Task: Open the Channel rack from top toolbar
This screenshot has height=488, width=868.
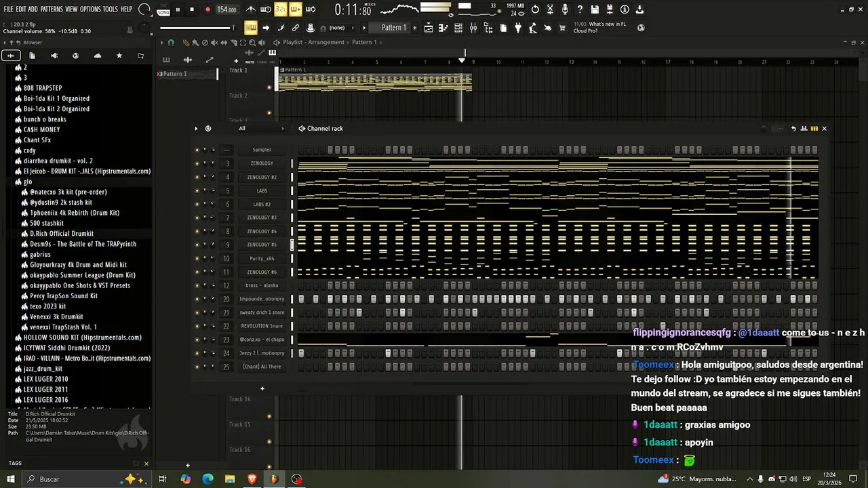Action: [x=458, y=28]
